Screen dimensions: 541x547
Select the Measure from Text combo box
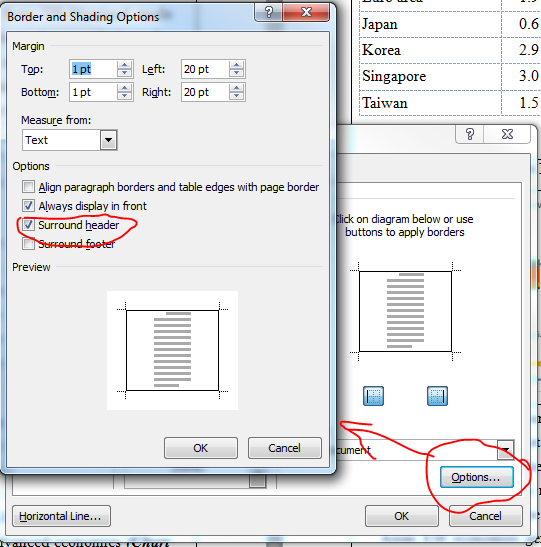tap(69, 140)
